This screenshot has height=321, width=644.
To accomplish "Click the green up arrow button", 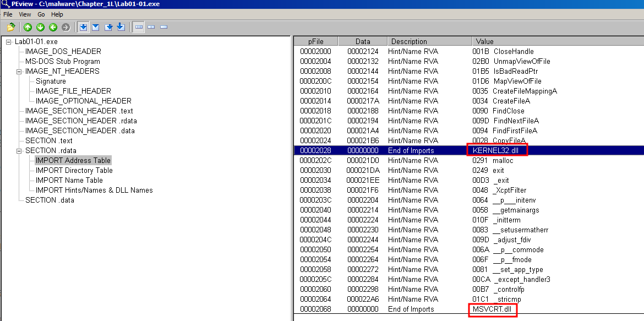I will coord(28,28).
